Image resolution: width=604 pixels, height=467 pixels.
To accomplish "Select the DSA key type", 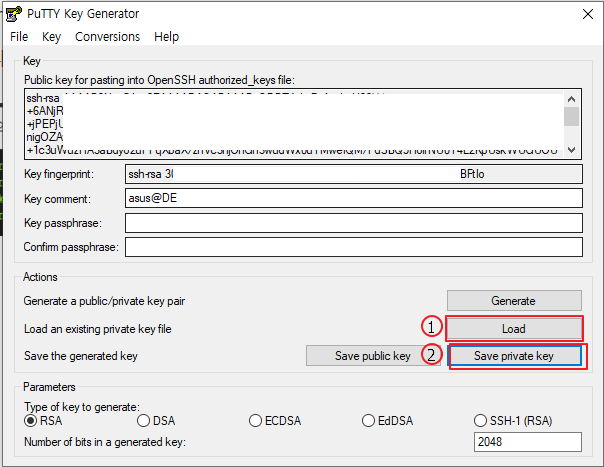I will click(x=156, y=420).
